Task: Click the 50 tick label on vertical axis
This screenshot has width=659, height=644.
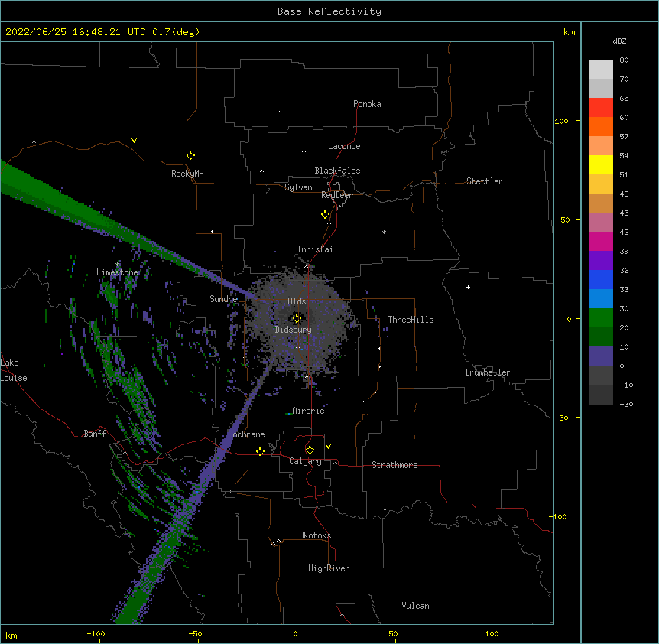Action: 565,220
